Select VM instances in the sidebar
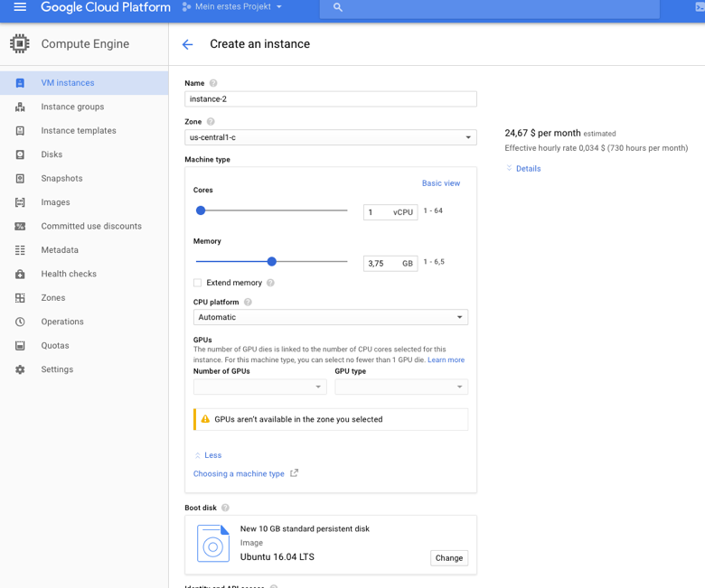The image size is (705, 588). tap(84, 83)
